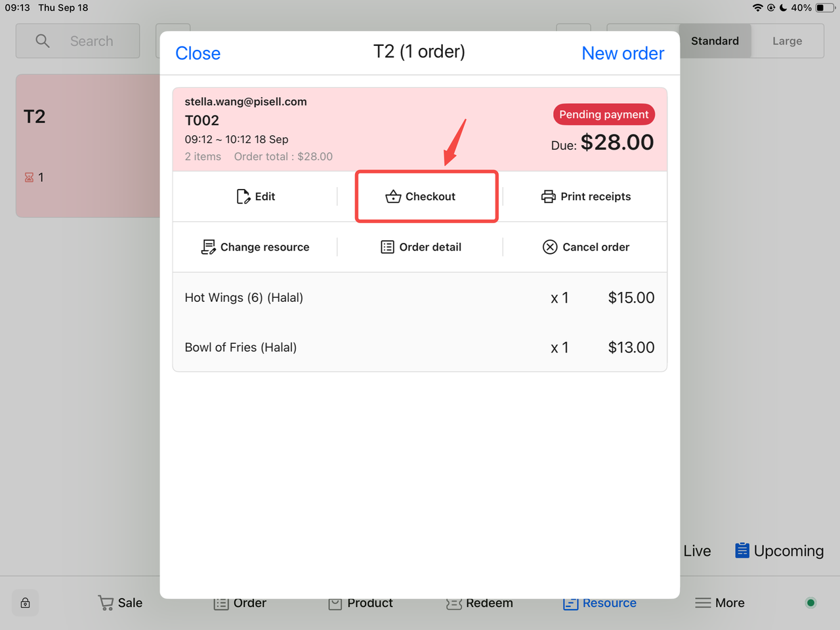840x630 pixels.
Task: Close the T2 order dialog
Action: 198,53
